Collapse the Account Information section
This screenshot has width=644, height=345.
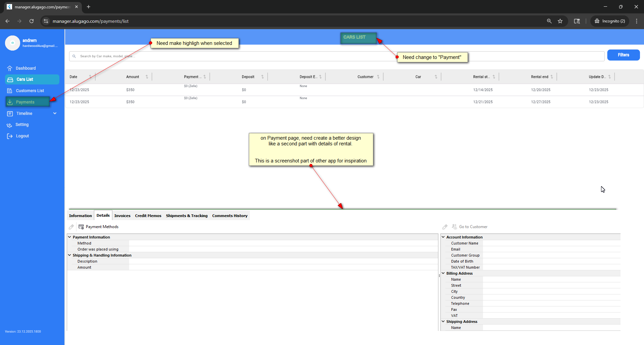click(443, 237)
